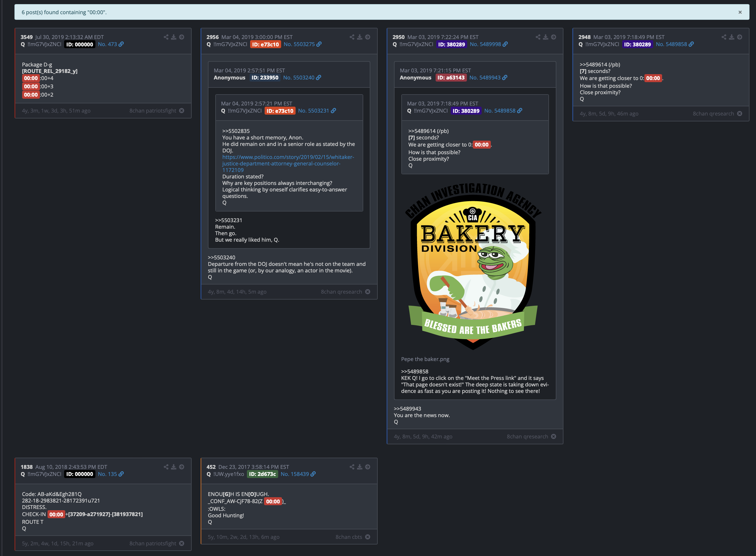Click post number 452
This screenshot has width=756, height=556.
(x=211, y=467)
